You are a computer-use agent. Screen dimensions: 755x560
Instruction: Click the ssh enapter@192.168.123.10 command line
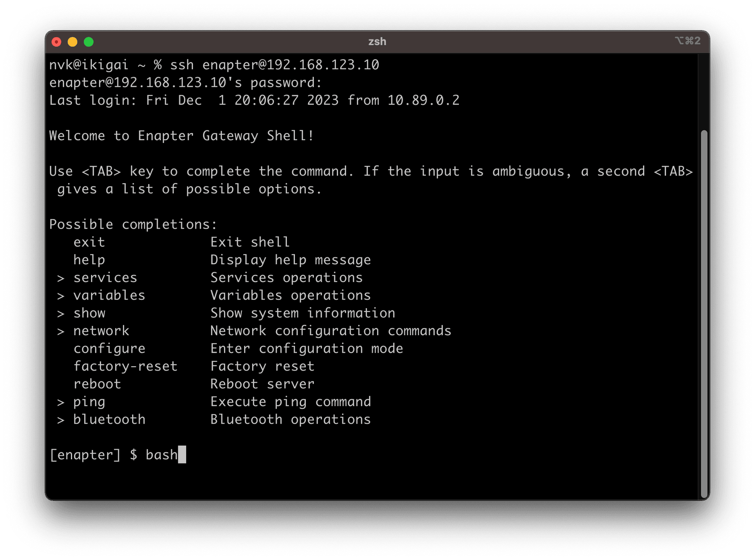point(275,65)
